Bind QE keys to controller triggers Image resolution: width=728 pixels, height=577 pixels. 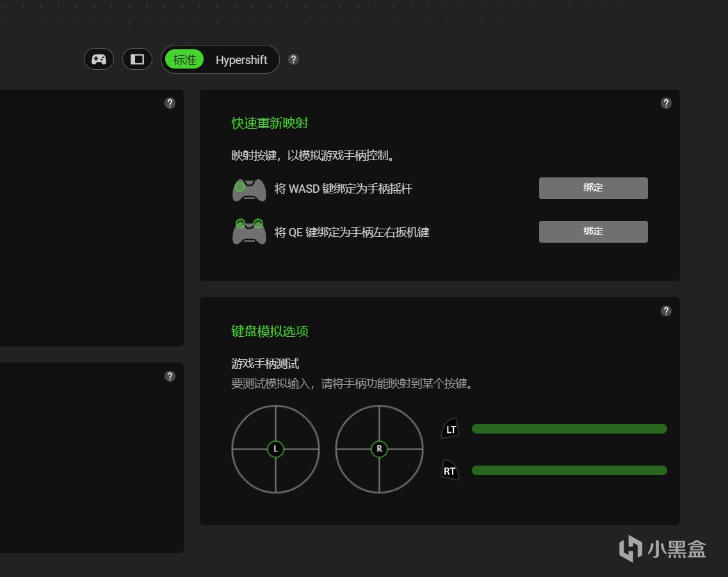click(x=593, y=232)
